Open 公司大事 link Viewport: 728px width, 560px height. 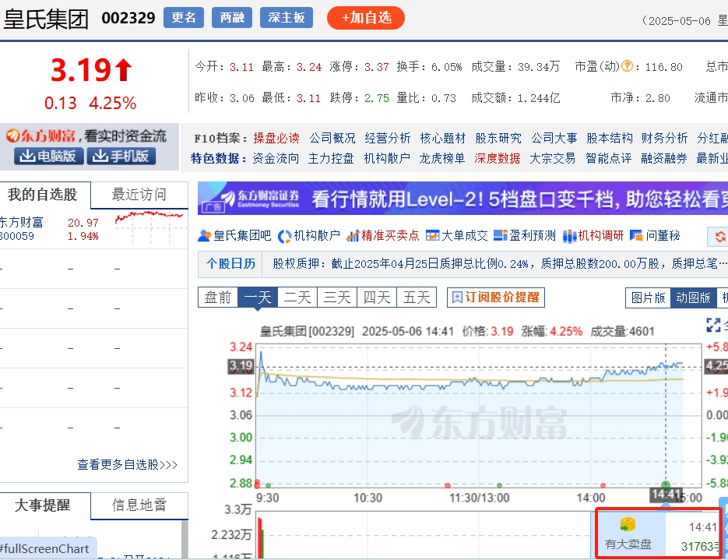pos(554,139)
